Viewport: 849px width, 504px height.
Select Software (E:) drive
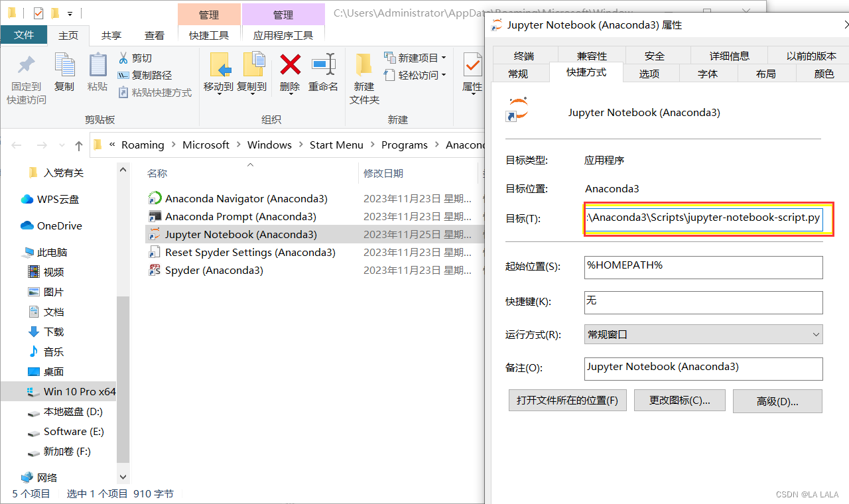pyautogui.click(x=66, y=431)
